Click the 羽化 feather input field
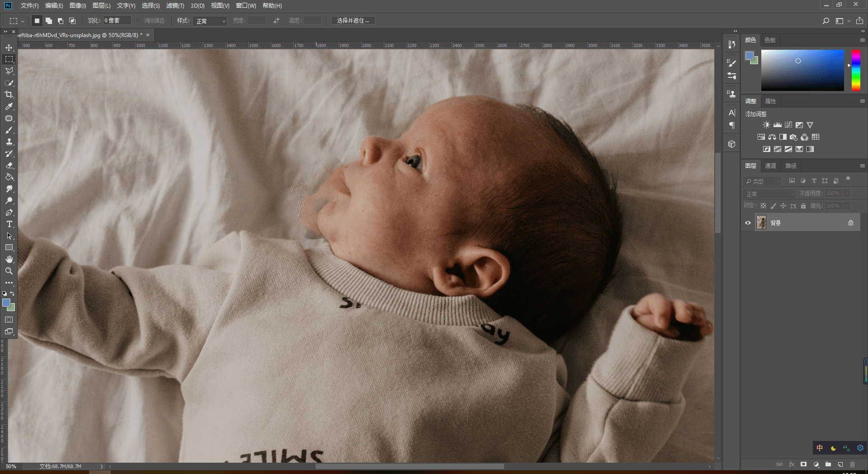 pos(117,21)
